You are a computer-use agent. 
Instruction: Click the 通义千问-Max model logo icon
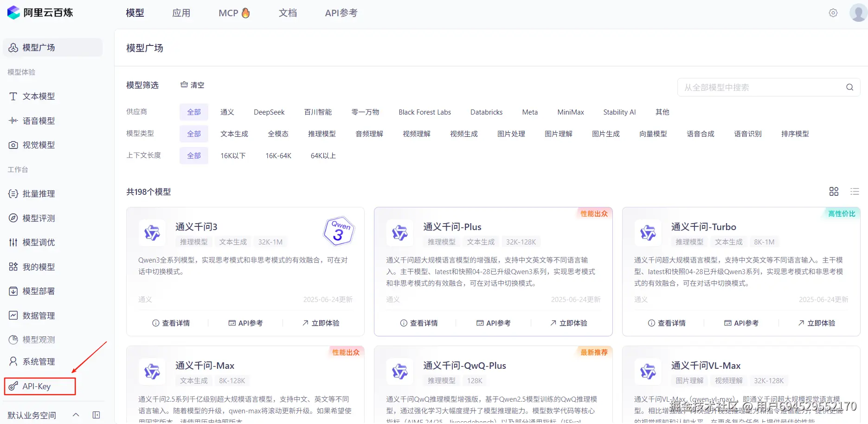152,372
